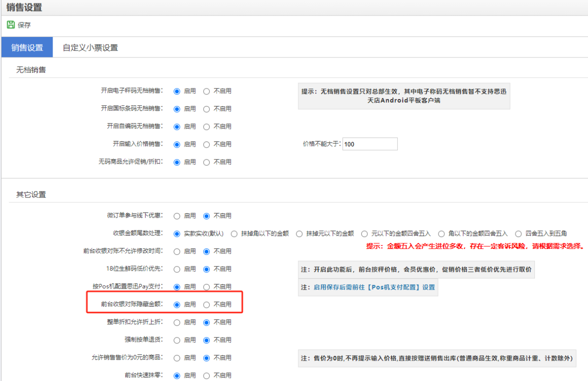The height and width of the screenshot is (381, 588).
Task: Choose 不启用 for 前台快速抹零
Action: coord(206,375)
